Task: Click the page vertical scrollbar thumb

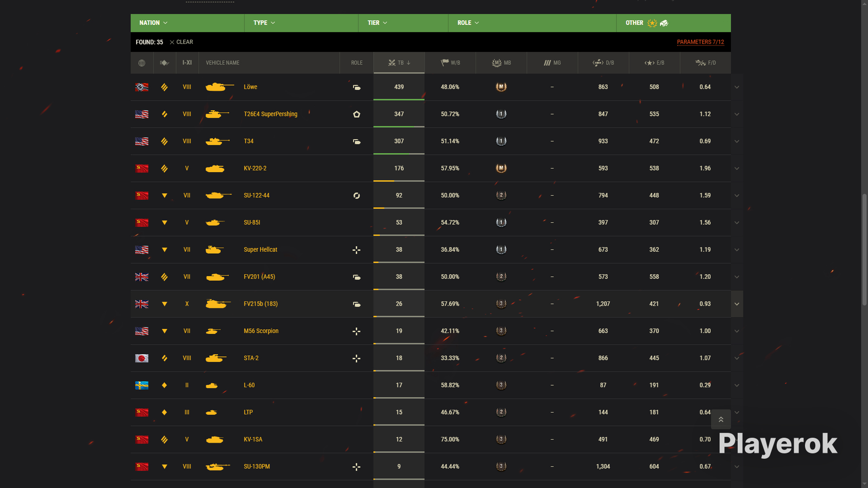Action: click(865, 250)
